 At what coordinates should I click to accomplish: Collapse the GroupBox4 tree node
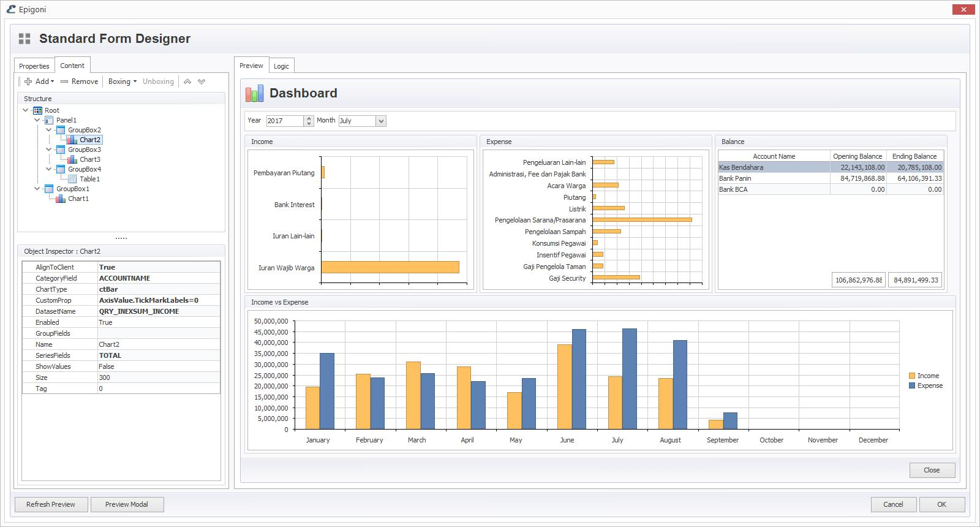pos(49,169)
